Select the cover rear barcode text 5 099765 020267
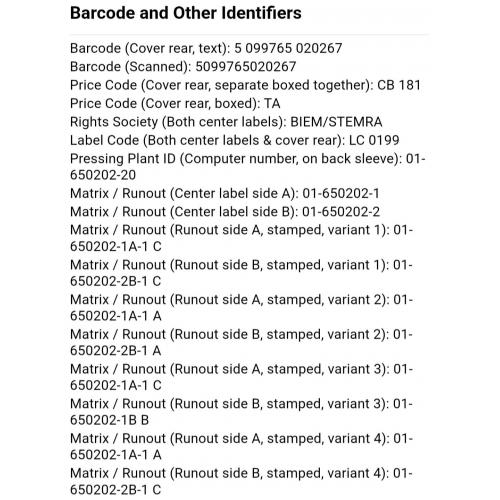Screen dimensions: 500x500 pyautogui.click(x=288, y=48)
